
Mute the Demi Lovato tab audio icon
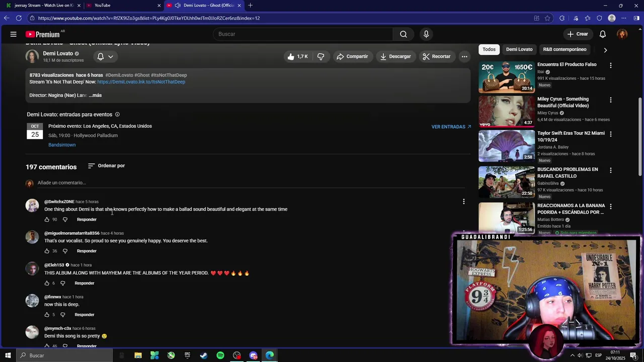[178, 6]
